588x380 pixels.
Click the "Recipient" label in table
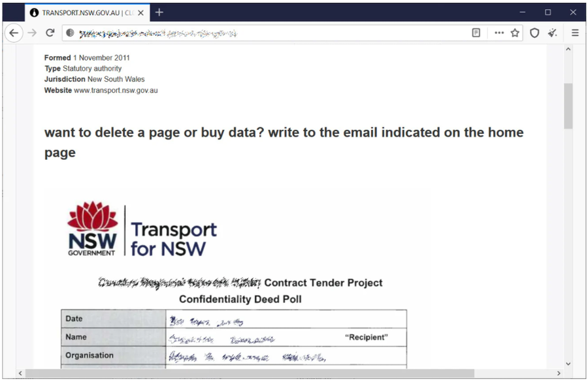367,338
